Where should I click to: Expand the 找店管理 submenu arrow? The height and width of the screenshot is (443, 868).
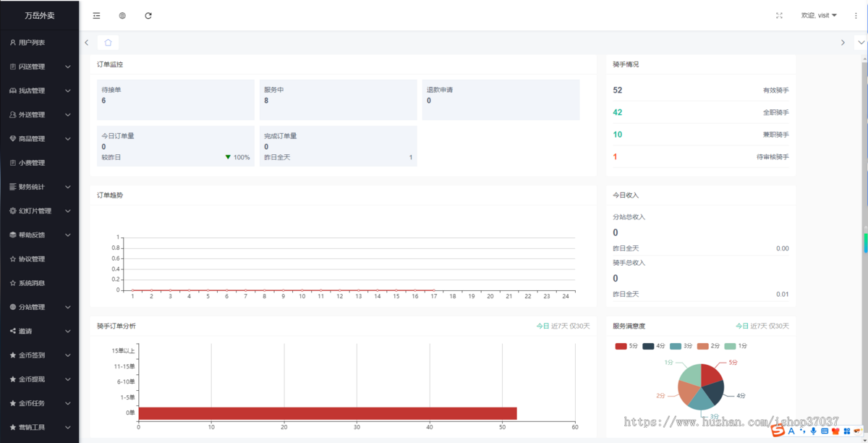[x=68, y=90]
